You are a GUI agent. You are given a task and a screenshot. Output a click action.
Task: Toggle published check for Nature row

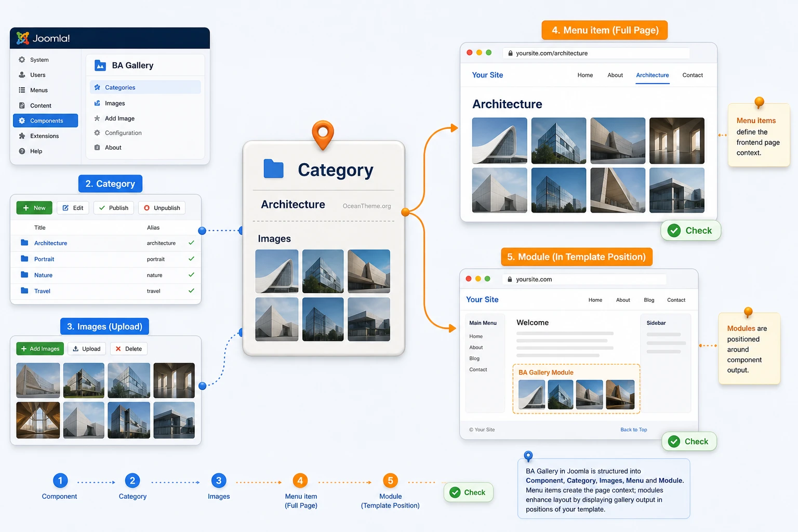pyautogui.click(x=191, y=275)
